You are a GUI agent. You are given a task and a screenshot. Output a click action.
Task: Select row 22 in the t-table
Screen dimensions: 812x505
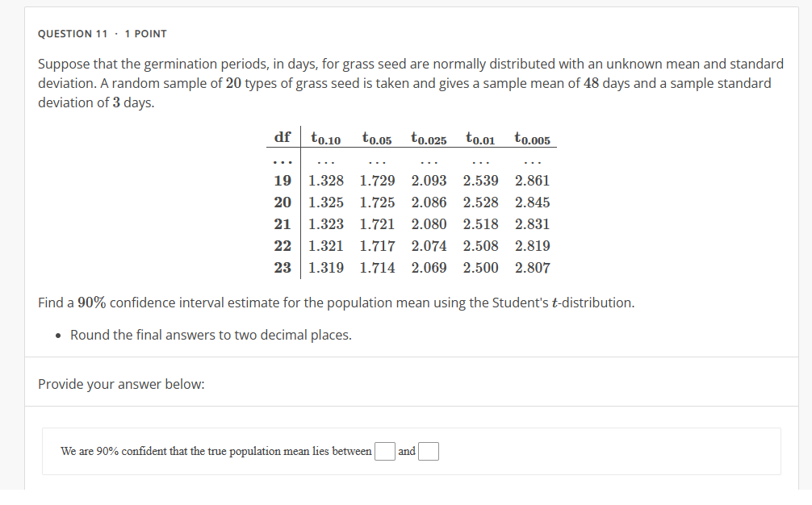[283, 245]
